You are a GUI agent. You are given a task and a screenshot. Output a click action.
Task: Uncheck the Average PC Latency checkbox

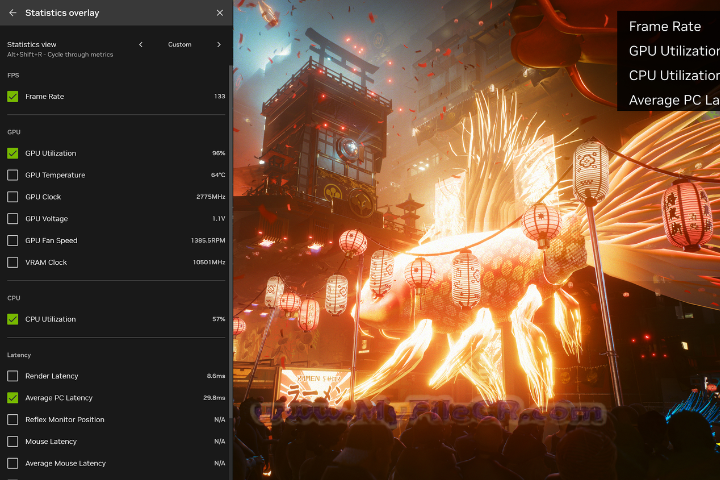(x=12, y=398)
